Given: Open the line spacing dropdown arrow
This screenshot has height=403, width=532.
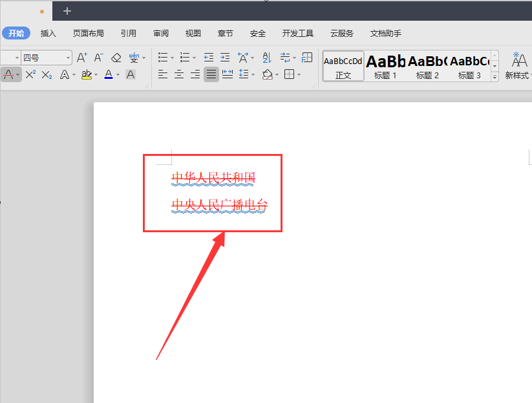Looking at the screenshot, I should pos(253,74).
